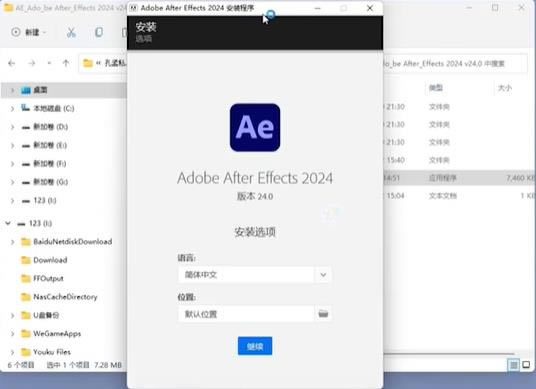The image size is (536, 389).
Task: Open the FFOutput folder in tree
Action: tap(48, 279)
